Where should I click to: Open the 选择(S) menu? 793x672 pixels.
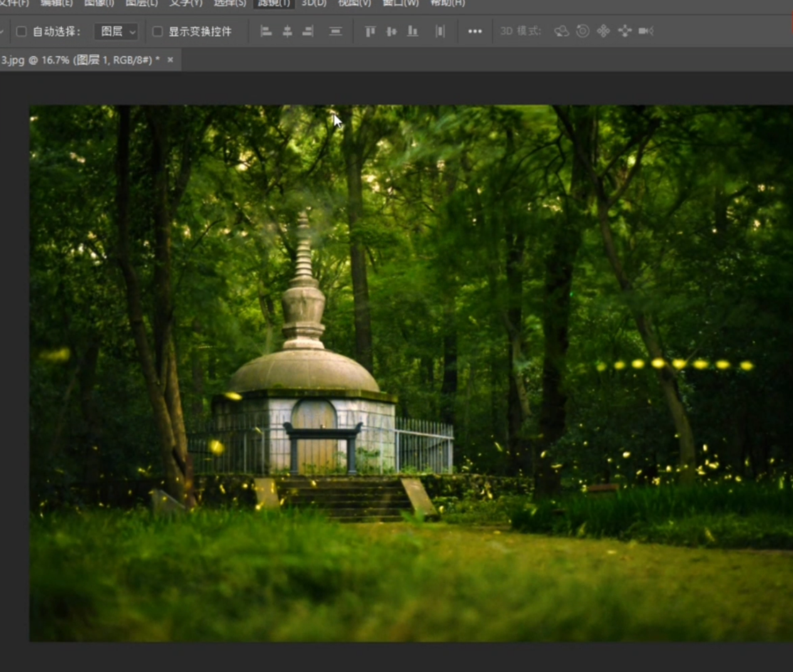tap(229, 3)
